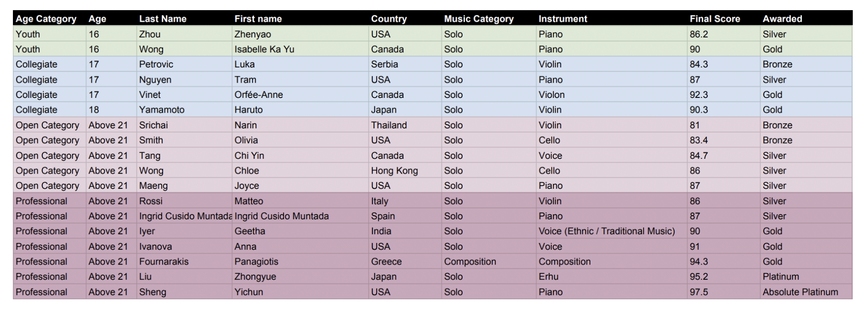
Task: Select the Voice (Ethnic / Traditional Music) cell
Action: (x=606, y=231)
